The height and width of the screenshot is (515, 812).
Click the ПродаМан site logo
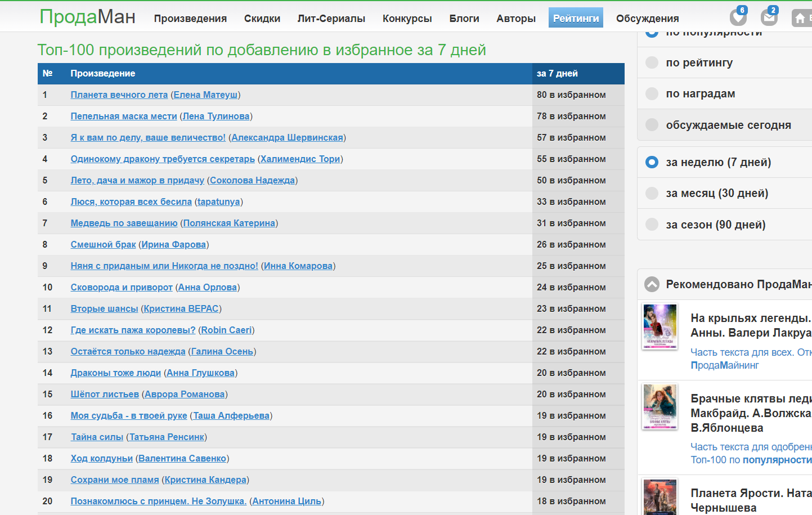pyautogui.click(x=87, y=17)
